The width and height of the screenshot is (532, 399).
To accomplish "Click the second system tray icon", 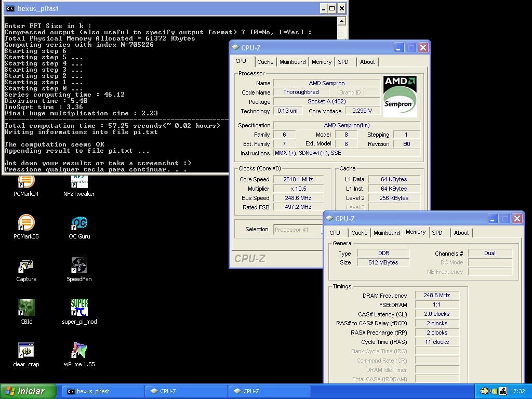I will coord(494,391).
